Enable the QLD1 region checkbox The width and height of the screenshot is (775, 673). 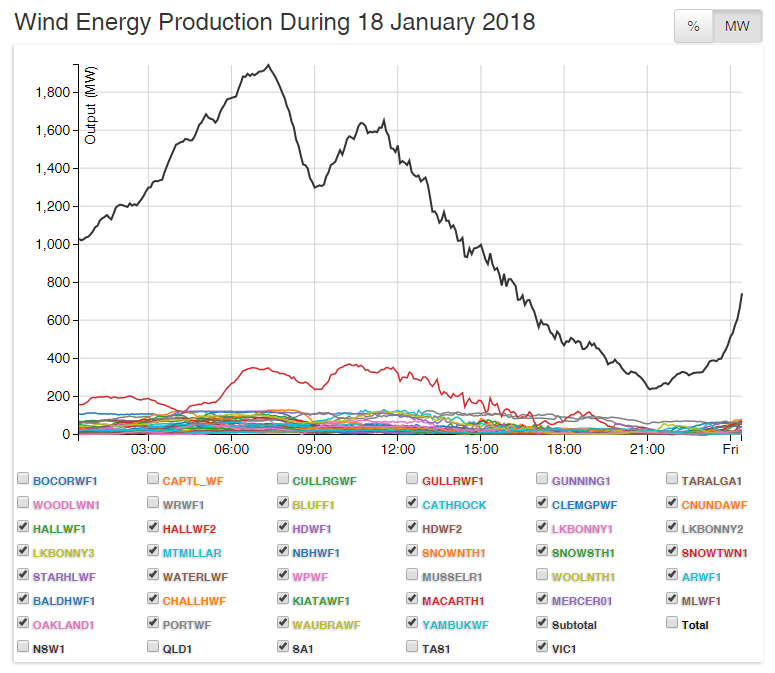point(153,647)
